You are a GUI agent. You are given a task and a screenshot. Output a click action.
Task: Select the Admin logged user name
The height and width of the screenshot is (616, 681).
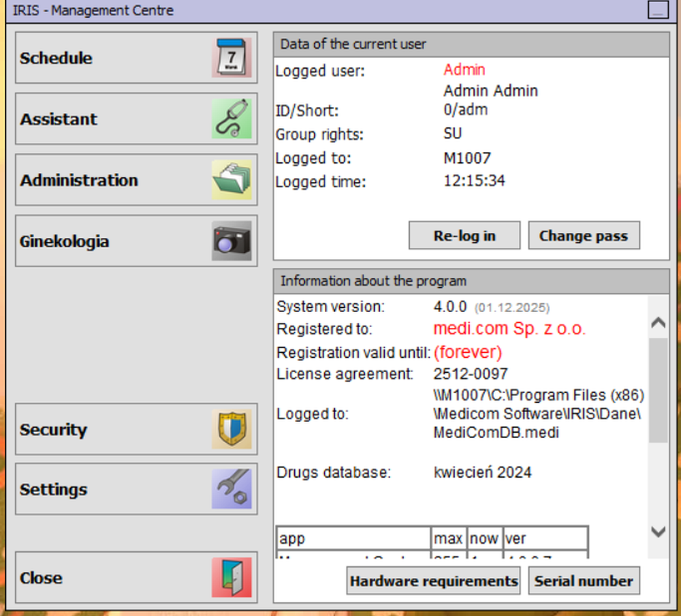tap(464, 70)
